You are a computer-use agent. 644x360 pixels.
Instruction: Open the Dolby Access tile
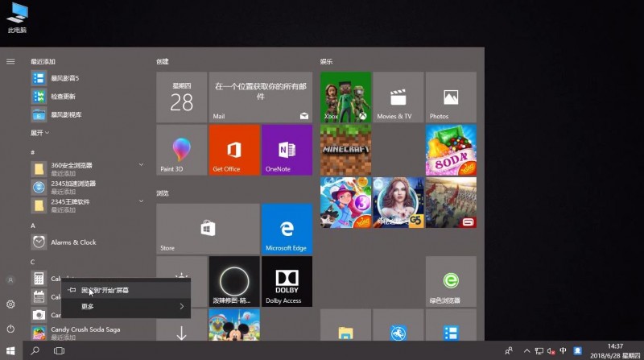click(x=287, y=282)
